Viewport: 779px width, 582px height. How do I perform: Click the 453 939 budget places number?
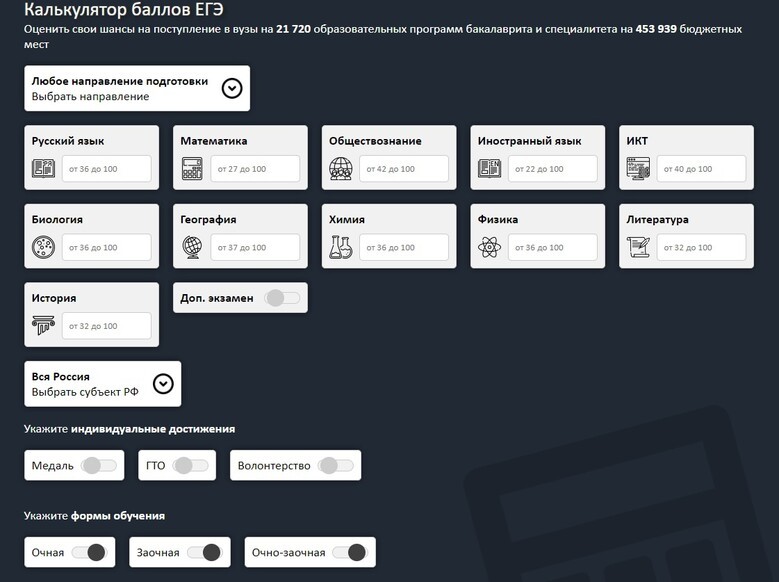click(656, 29)
